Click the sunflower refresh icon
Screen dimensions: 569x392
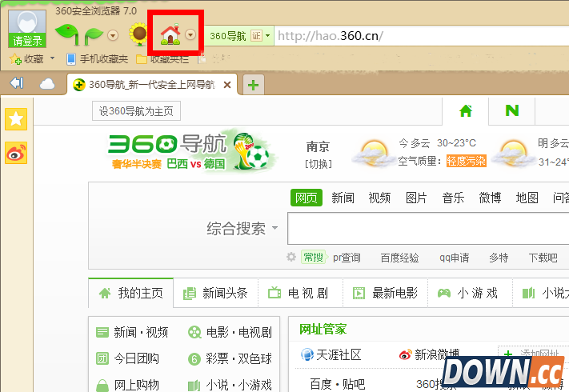click(139, 34)
